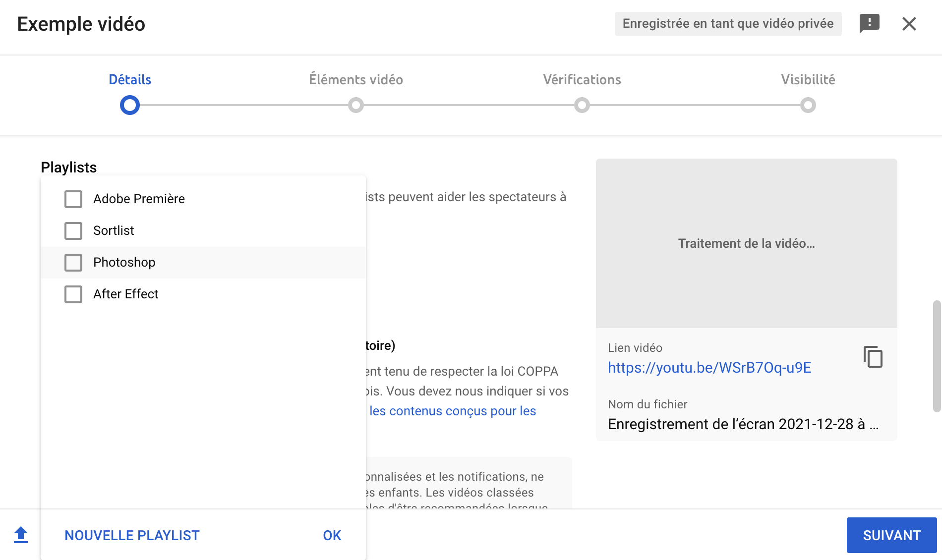Click the 'Traitement de la vidéo' preview
Image resolution: width=942 pixels, height=560 pixels.
[x=747, y=243]
